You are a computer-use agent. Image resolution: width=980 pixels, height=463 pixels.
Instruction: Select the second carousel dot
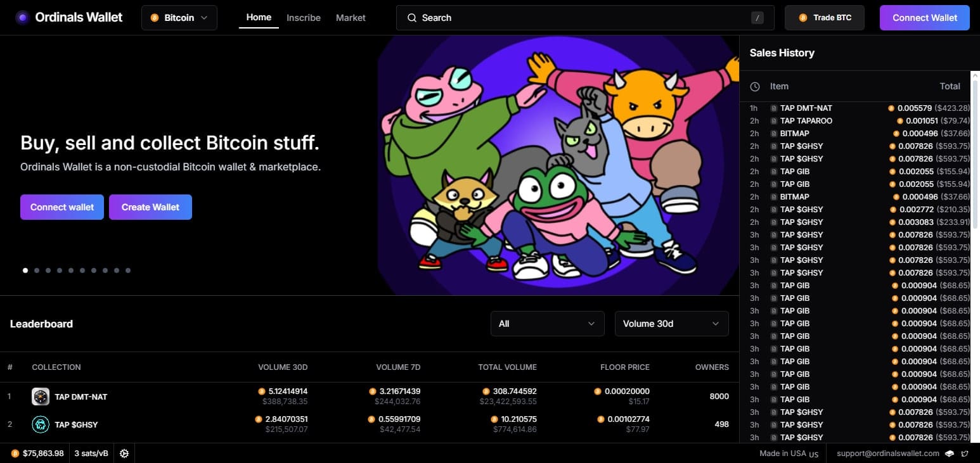click(x=37, y=270)
